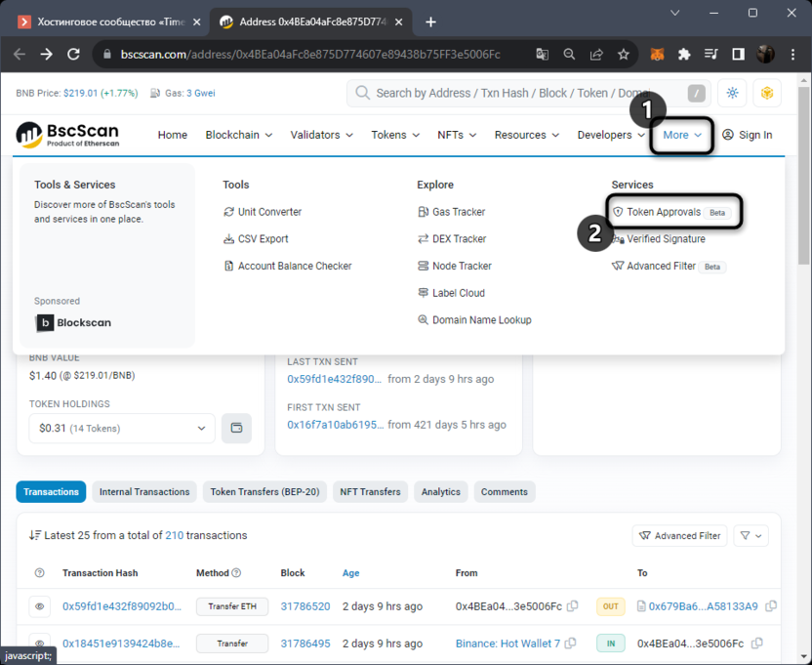The height and width of the screenshot is (665, 812).
Task: Click the wallet icon beside token holdings
Action: [236, 428]
